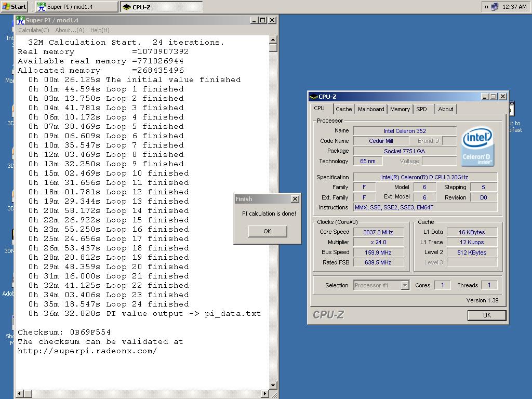The height and width of the screenshot is (399, 532).
Task: Click the Start button on the taskbar
Action: (14, 6)
